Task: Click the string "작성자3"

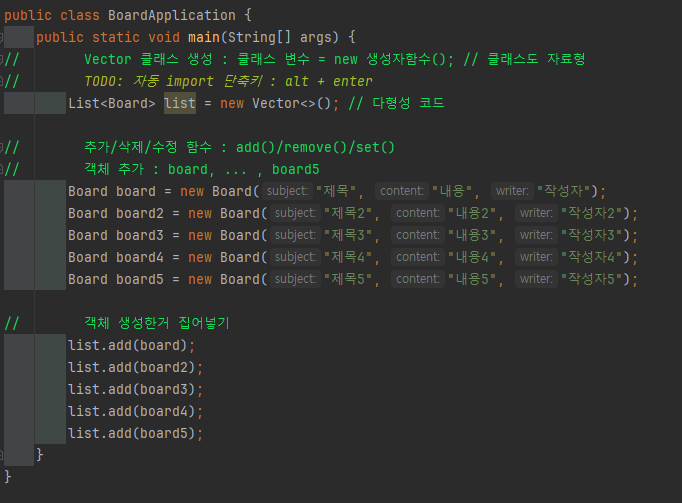Action: click(x=592, y=235)
